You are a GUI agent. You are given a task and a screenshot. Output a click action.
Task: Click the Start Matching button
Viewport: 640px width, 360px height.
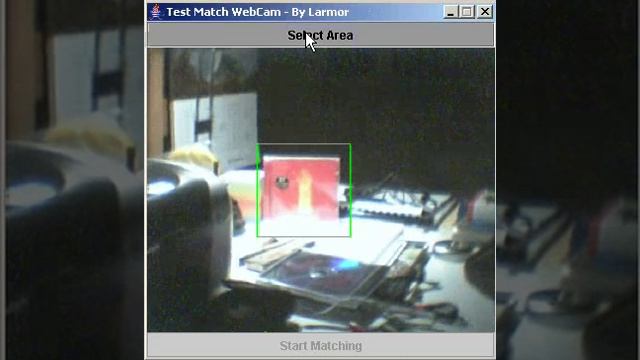(x=320, y=346)
